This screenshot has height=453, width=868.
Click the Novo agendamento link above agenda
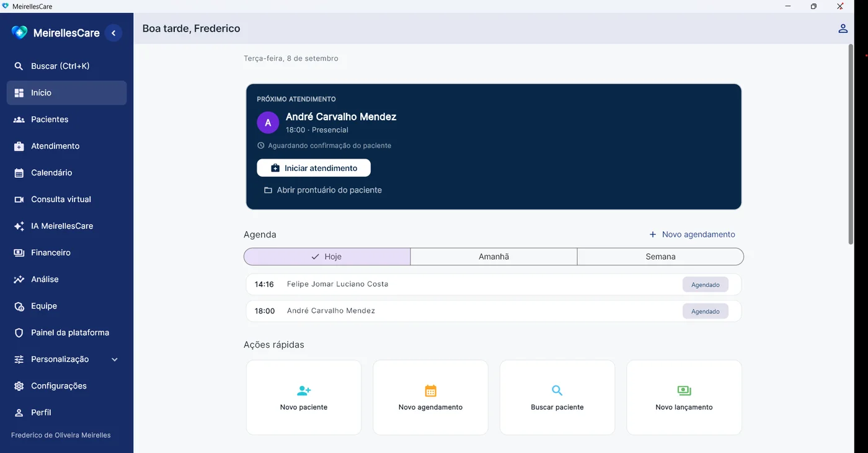click(x=692, y=235)
